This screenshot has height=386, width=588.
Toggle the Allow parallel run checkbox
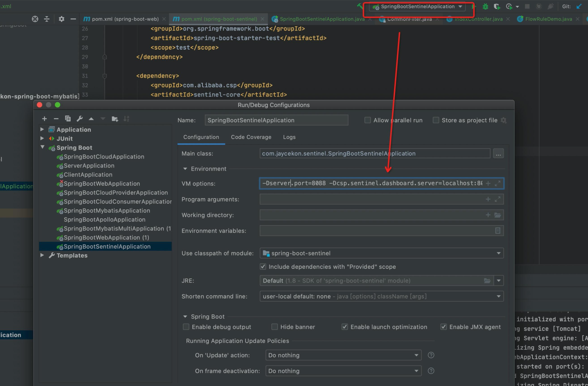tap(367, 120)
